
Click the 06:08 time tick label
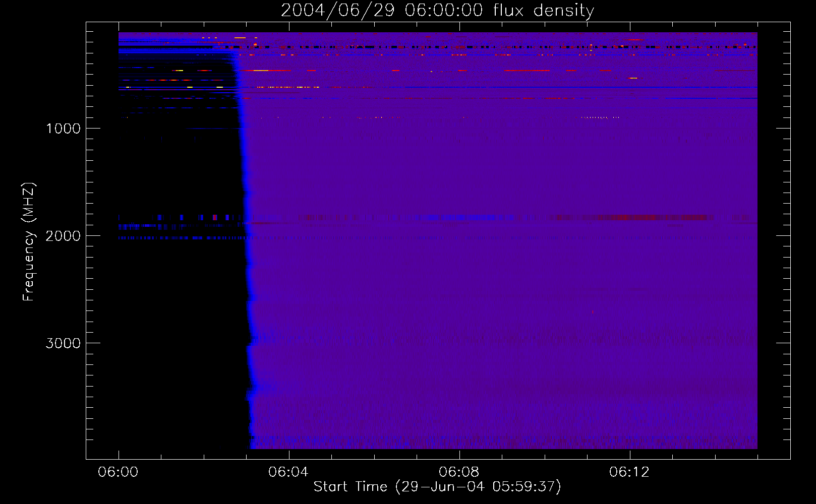coord(459,472)
